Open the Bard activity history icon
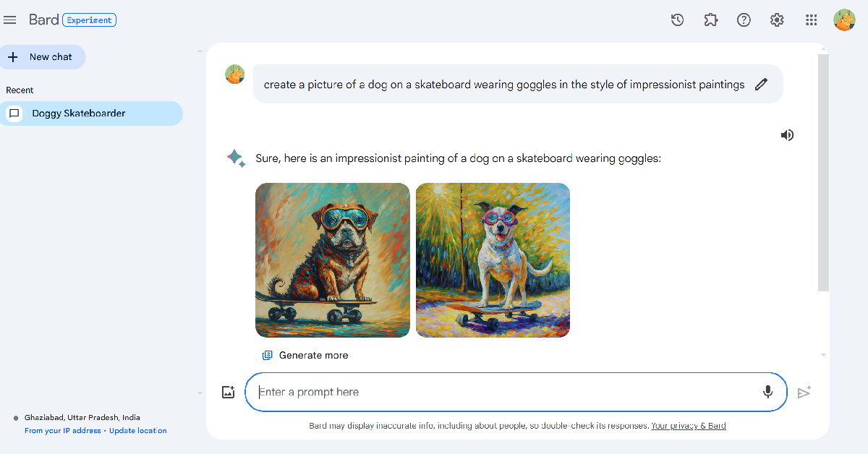This screenshot has height=454, width=868. [x=677, y=20]
